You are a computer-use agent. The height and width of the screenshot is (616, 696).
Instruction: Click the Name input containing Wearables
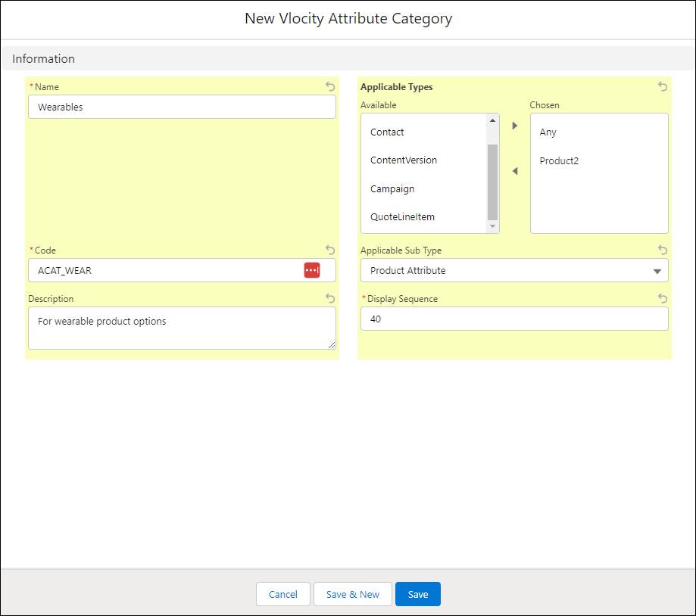(x=182, y=107)
